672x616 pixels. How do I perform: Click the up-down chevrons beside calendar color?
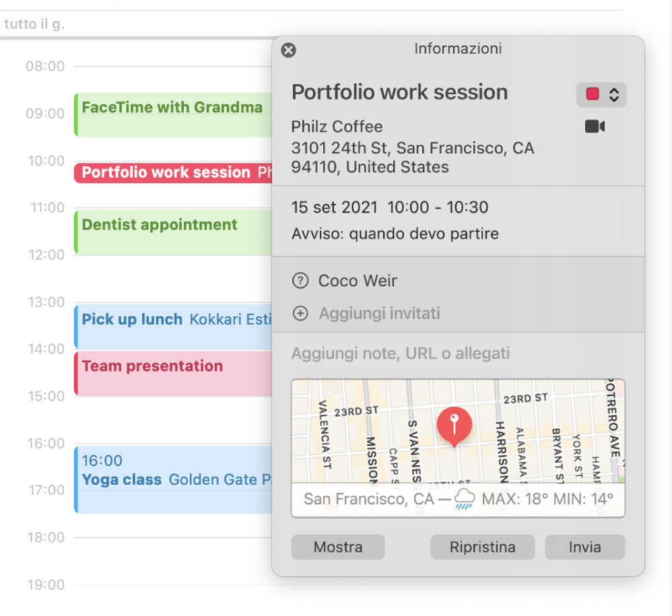[x=614, y=95]
